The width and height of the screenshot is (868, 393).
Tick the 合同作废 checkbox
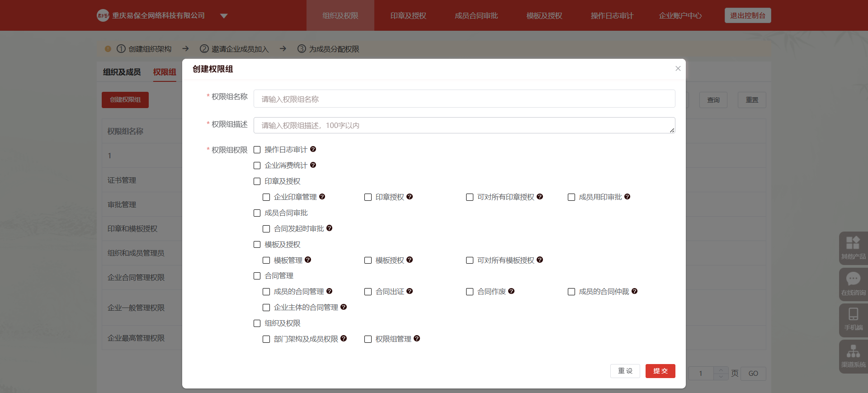coord(470,292)
